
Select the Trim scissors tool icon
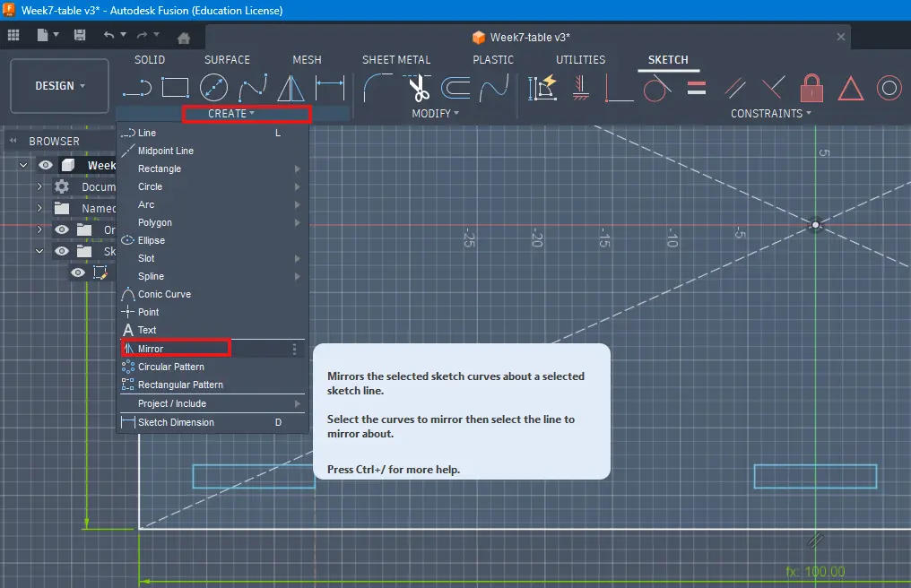(418, 88)
